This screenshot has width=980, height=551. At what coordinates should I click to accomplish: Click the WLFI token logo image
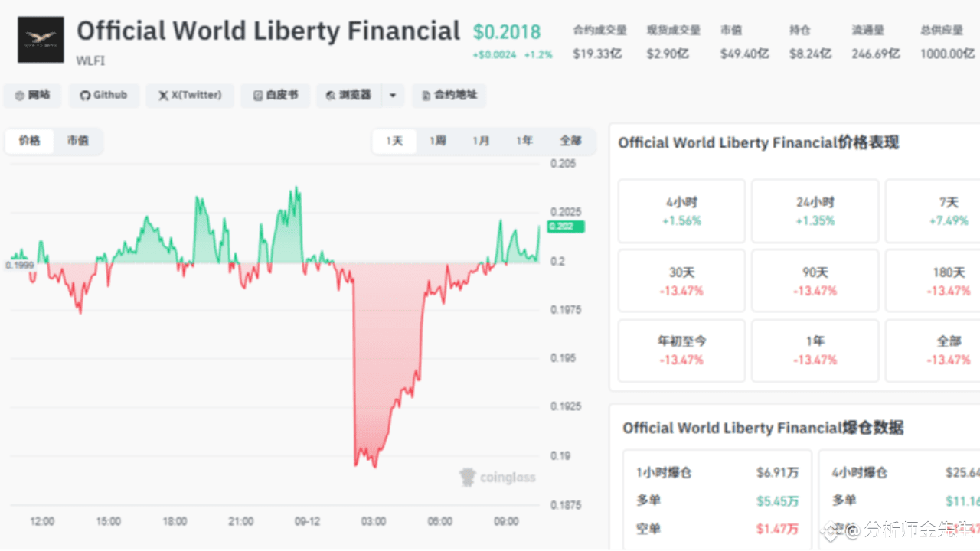coord(41,40)
